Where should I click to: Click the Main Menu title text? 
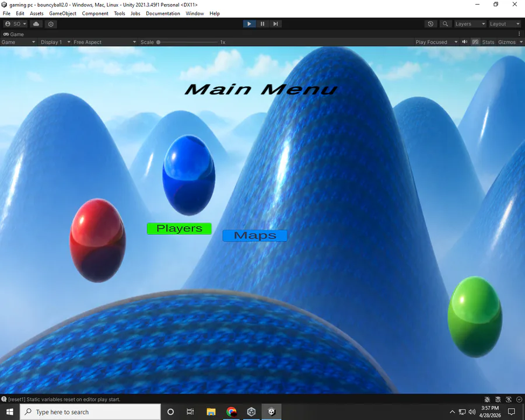tap(261, 89)
